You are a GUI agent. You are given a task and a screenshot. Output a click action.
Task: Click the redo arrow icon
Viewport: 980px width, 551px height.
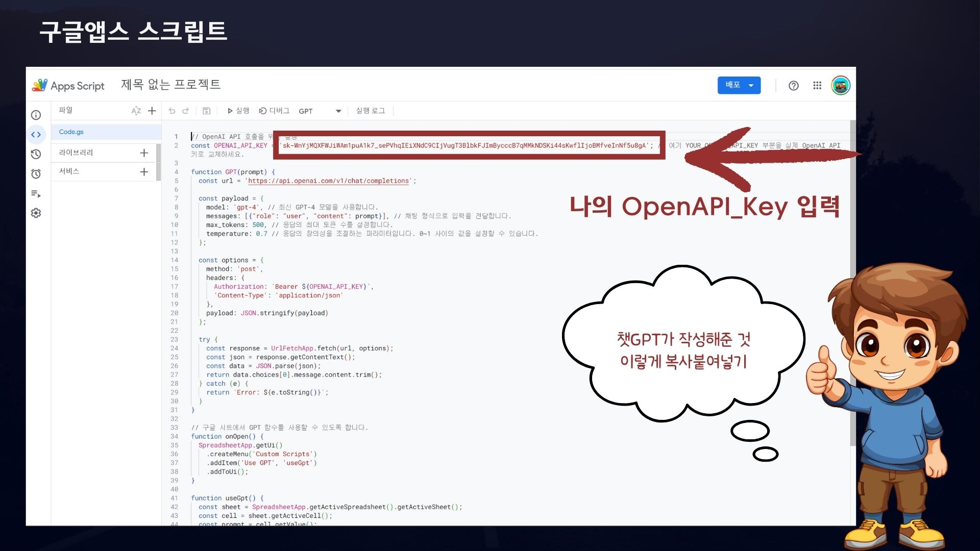(186, 111)
